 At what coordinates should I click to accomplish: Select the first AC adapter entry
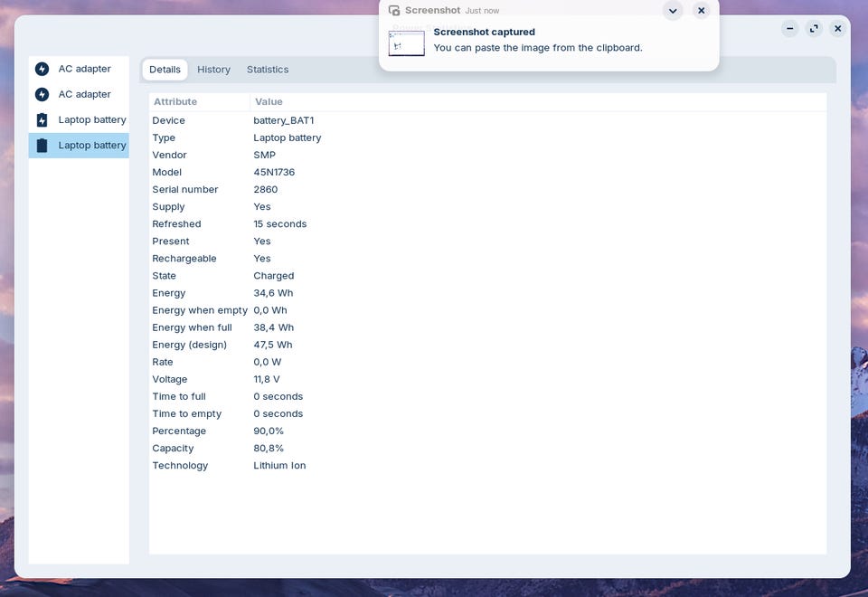pyautogui.click(x=79, y=69)
